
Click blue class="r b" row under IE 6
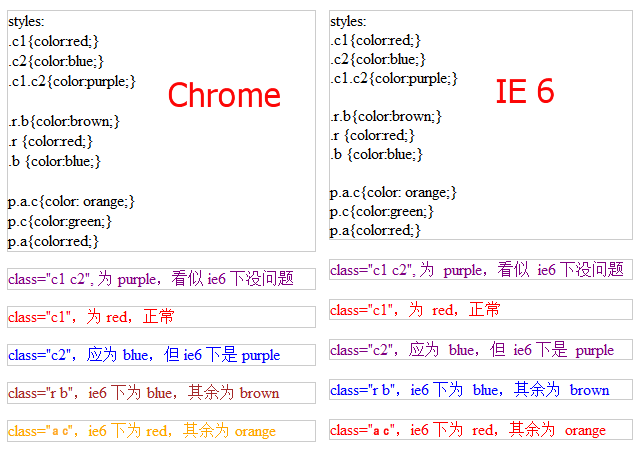click(x=481, y=390)
